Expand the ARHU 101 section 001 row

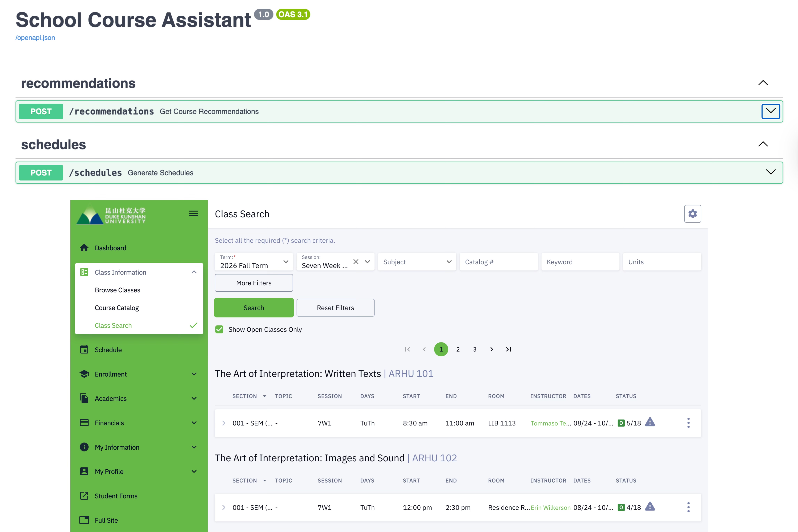coord(224,423)
